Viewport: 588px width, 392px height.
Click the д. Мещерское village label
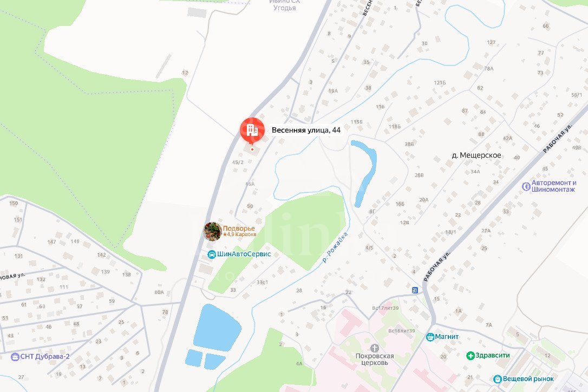point(476,155)
